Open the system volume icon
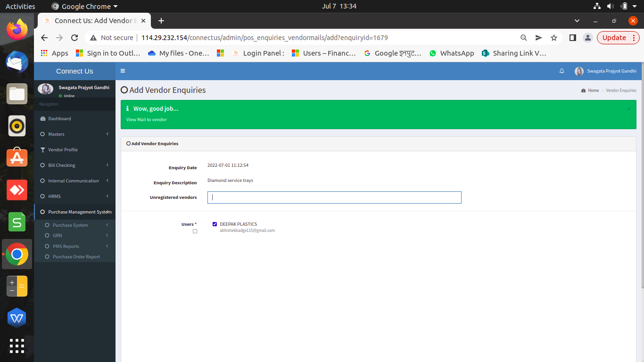Viewport: 644px width, 362px height. pos(611,7)
